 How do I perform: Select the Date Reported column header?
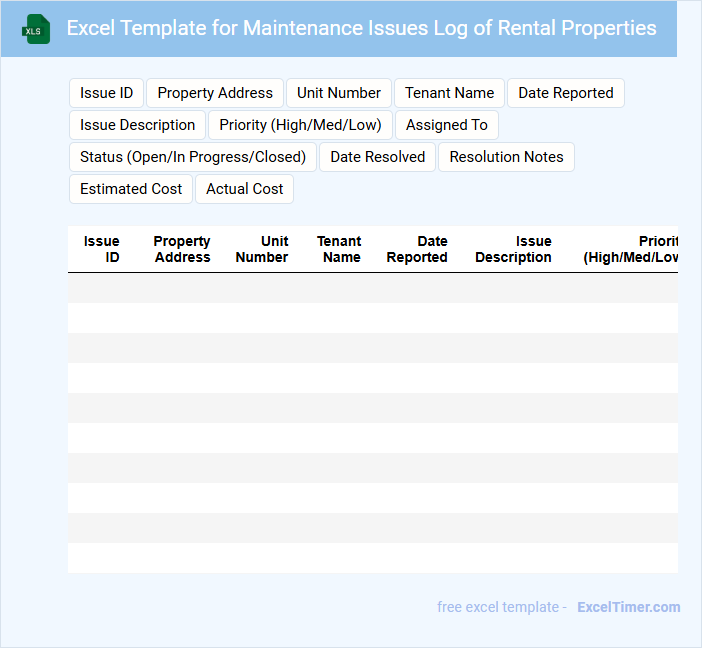pos(417,249)
